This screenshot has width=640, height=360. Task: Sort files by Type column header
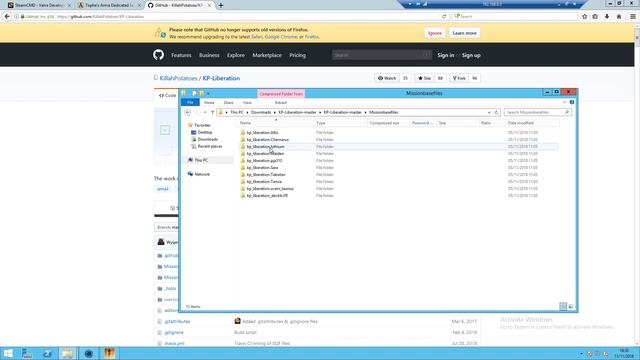pyautogui.click(x=321, y=123)
